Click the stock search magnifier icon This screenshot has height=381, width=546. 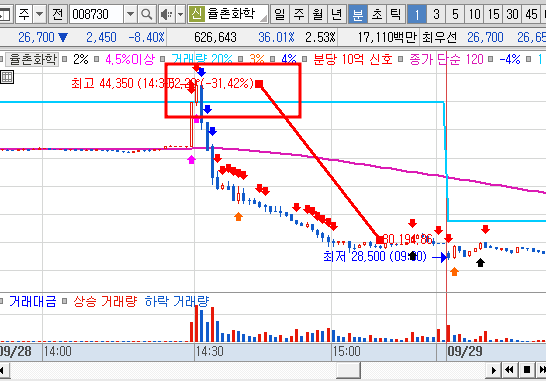[147, 14]
